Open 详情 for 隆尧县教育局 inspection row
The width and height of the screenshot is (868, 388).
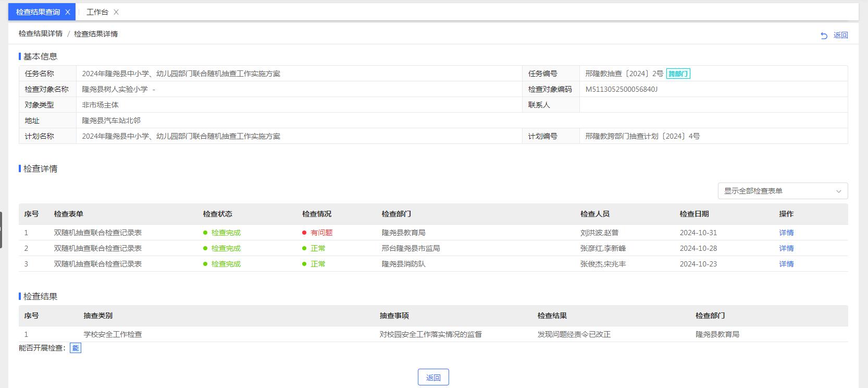click(786, 233)
